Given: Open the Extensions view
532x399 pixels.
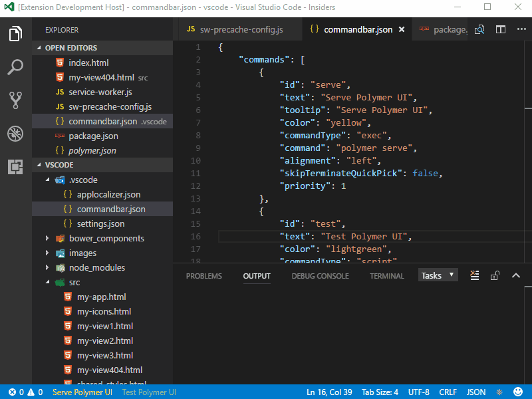Looking at the screenshot, I should (15, 167).
